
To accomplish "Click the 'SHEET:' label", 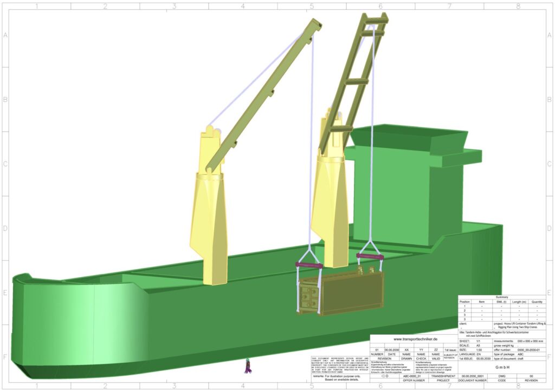I will [464, 341].
